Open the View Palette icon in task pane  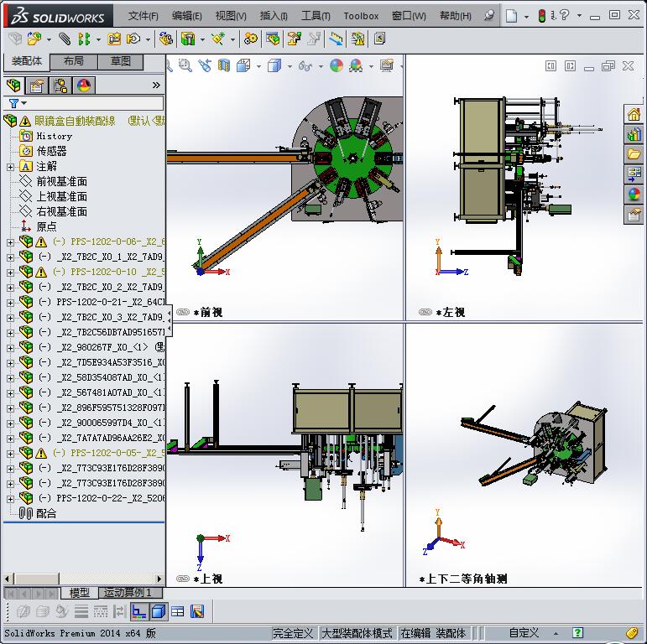pos(634,174)
